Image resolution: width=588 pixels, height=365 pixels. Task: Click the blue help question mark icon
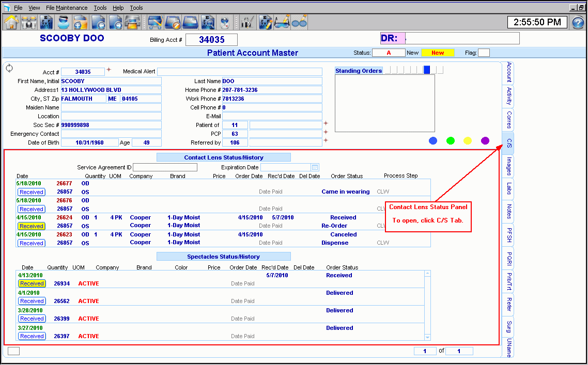pos(578,23)
